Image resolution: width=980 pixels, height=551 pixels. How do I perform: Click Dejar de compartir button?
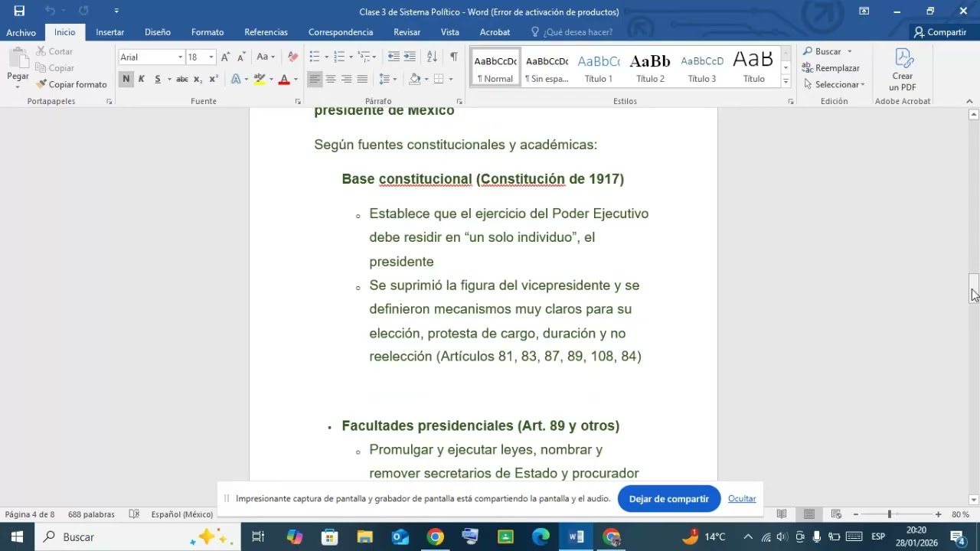point(669,499)
